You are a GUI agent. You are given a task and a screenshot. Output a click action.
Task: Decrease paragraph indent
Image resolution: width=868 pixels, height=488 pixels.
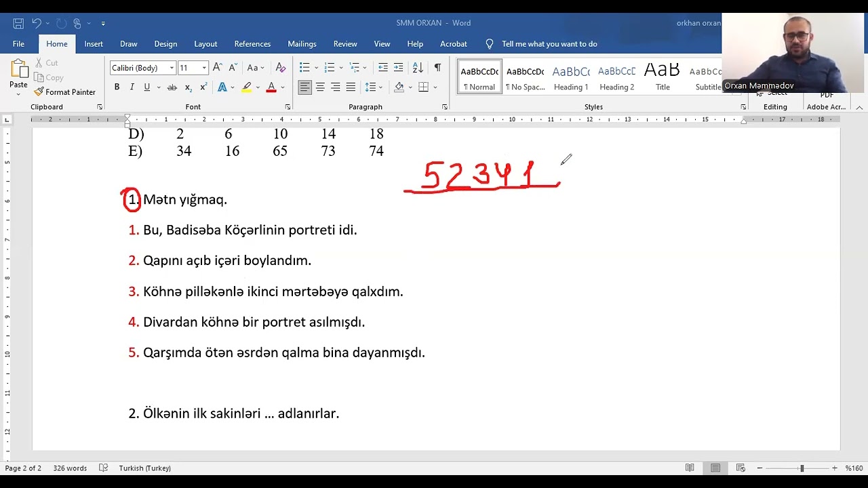(383, 68)
